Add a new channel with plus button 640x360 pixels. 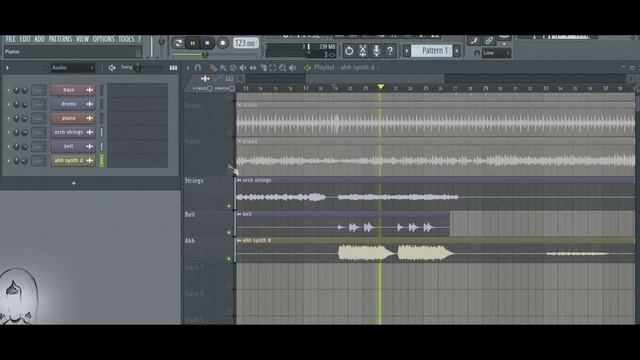click(73, 184)
